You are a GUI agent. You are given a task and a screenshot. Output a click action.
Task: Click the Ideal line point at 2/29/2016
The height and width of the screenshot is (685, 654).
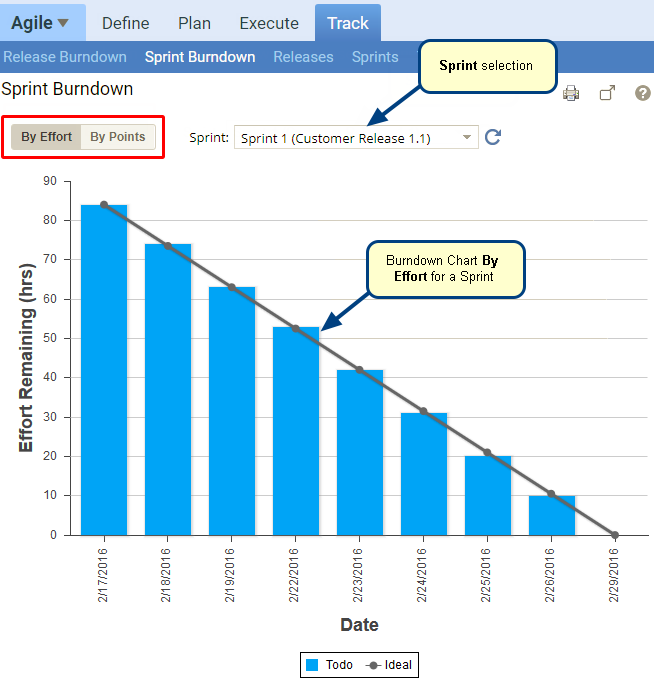615,535
